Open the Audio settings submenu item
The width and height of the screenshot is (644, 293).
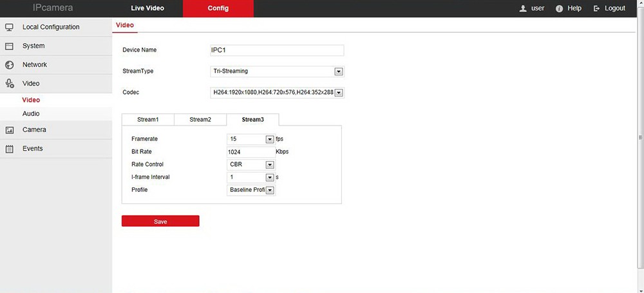(x=31, y=114)
